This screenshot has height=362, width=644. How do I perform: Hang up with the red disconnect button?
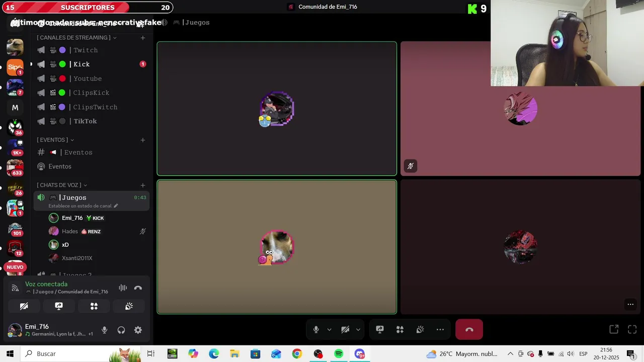tap(469, 329)
